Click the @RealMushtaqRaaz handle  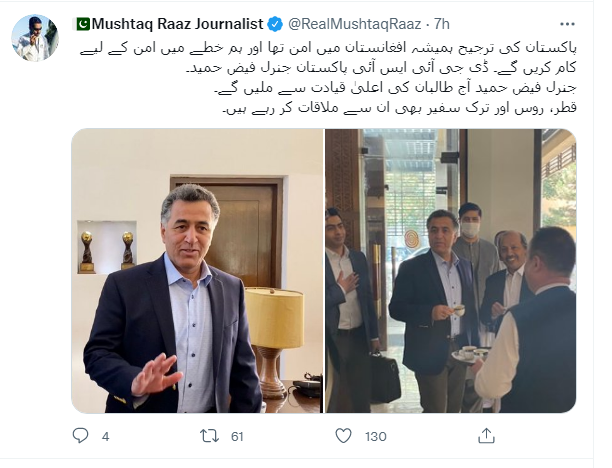pos(355,24)
